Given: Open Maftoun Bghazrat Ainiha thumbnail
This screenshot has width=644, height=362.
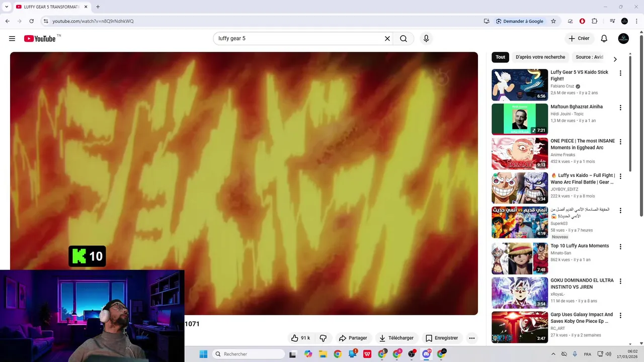Looking at the screenshot, I should point(520,119).
